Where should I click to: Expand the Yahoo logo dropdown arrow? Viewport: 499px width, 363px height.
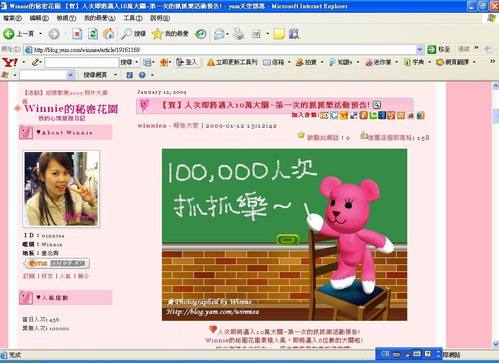(24, 62)
